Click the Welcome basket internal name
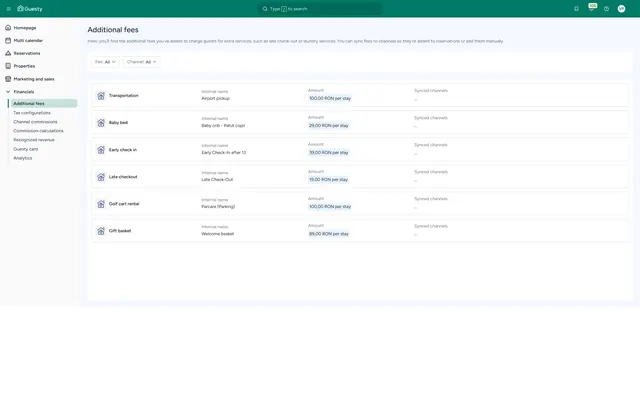This screenshot has height=400, width=640. pyautogui.click(x=218, y=234)
